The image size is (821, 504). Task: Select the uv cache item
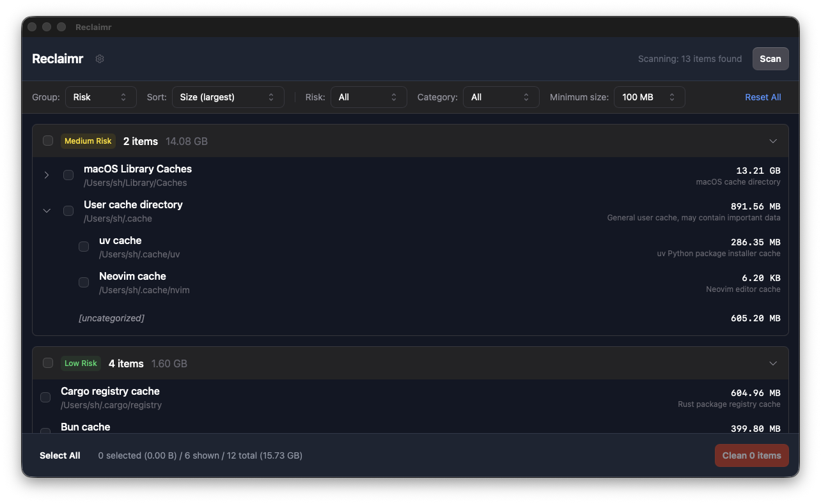pos(84,246)
